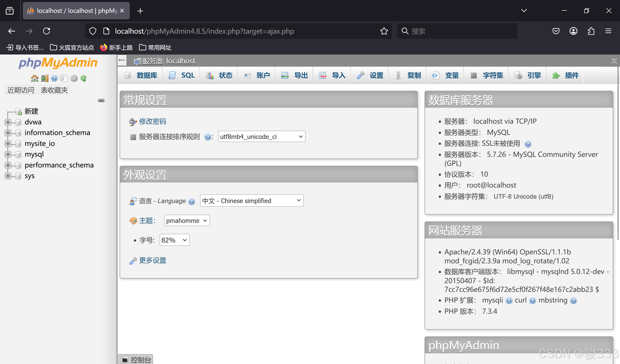Open Firefox extensions puzzle icon

click(591, 31)
